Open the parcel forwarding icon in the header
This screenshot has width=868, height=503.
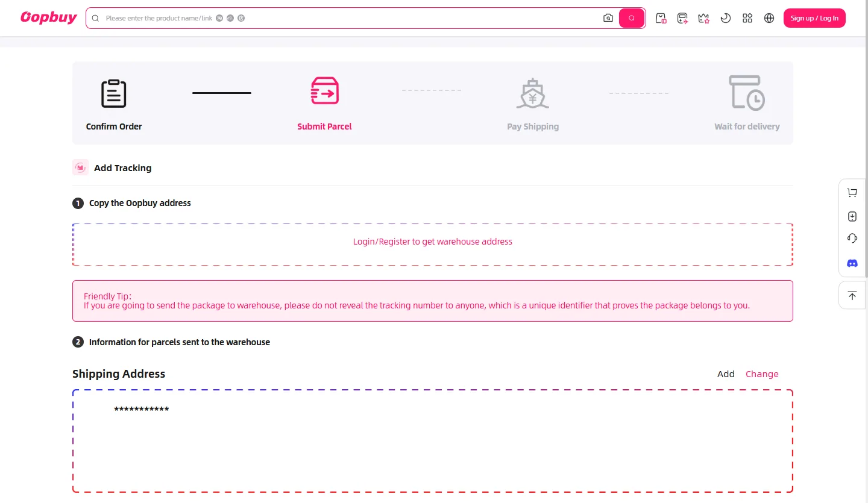point(682,18)
